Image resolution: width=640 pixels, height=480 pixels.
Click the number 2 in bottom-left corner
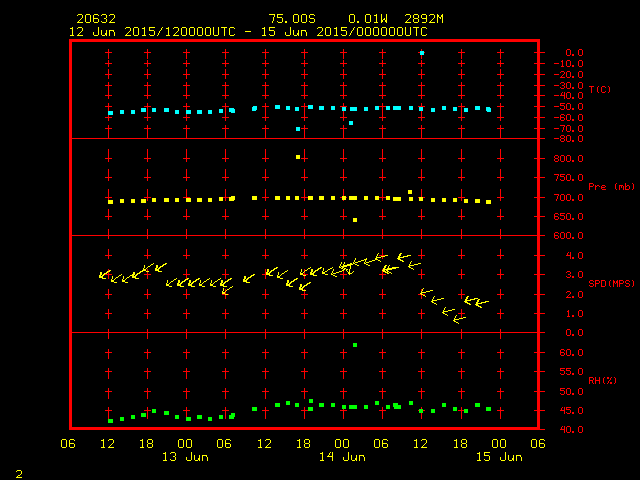[18, 472]
